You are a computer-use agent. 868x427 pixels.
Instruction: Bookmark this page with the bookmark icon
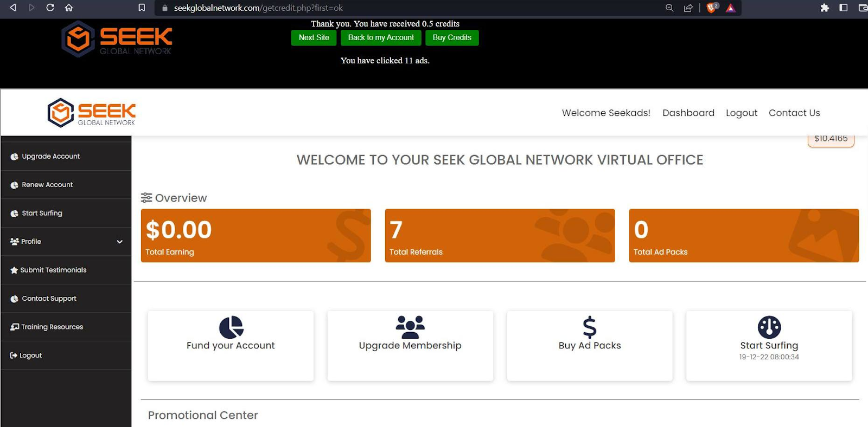142,8
